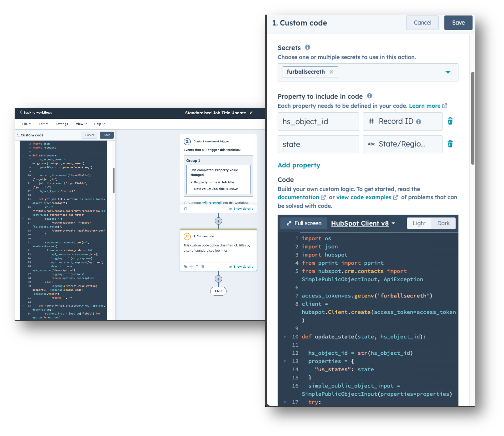This screenshot has height=436, width=504.
Task: Delete the state property row
Action: tap(450, 144)
